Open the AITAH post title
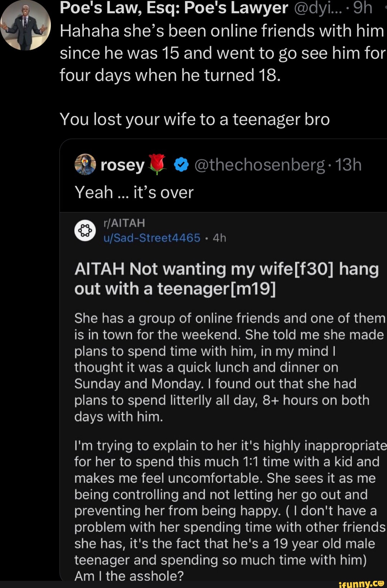 pyautogui.click(x=226, y=279)
